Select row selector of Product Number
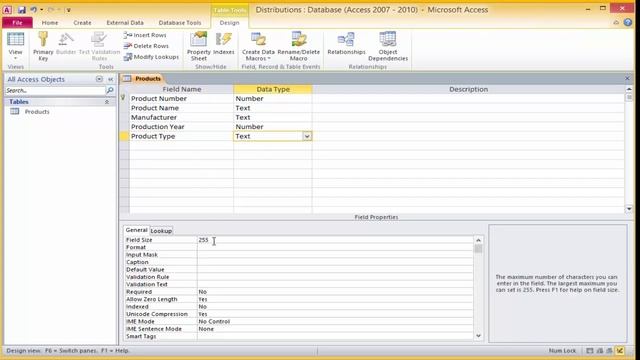Image resolution: width=640 pixels, height=360 pixels. pos(124,99)
